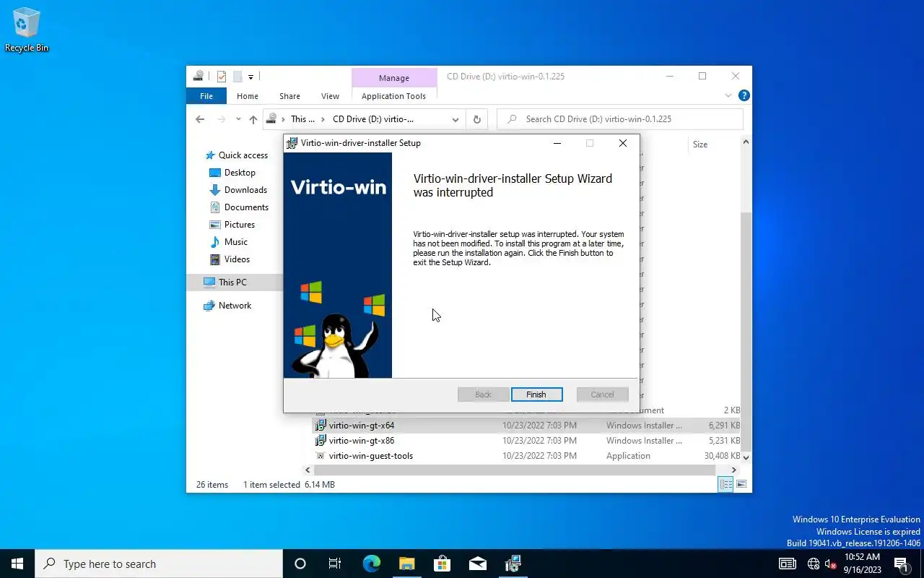Select the Manage contextual tab

tap(393, 78)
